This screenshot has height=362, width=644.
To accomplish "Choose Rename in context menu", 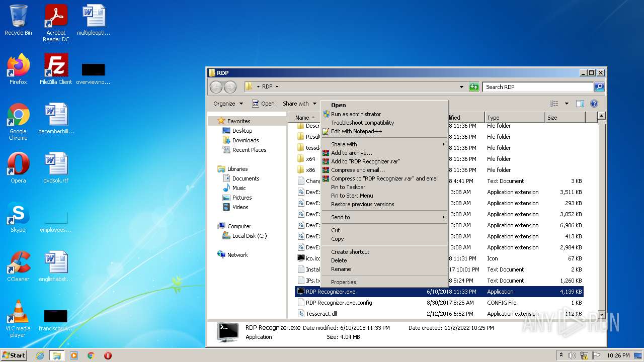I will tap(384, 269).
